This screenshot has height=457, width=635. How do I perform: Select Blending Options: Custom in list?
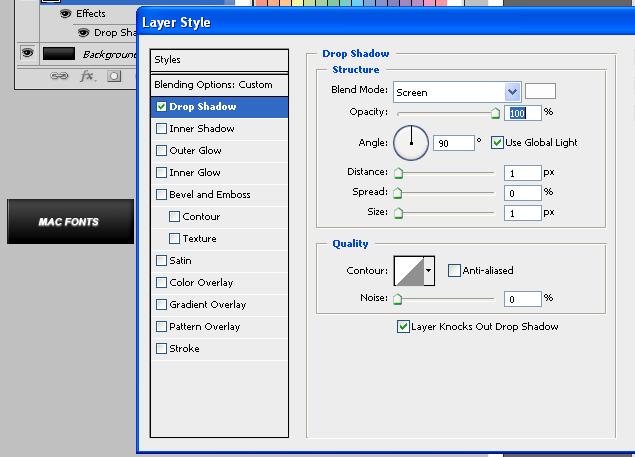213,85
